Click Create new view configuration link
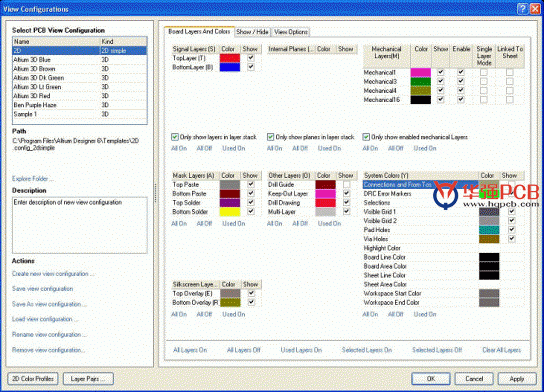 click(53, 274)
